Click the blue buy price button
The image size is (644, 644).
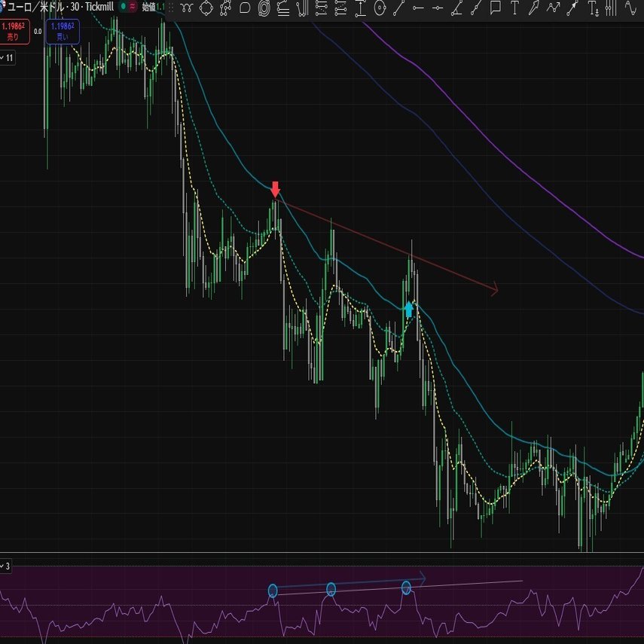[63, 32]
